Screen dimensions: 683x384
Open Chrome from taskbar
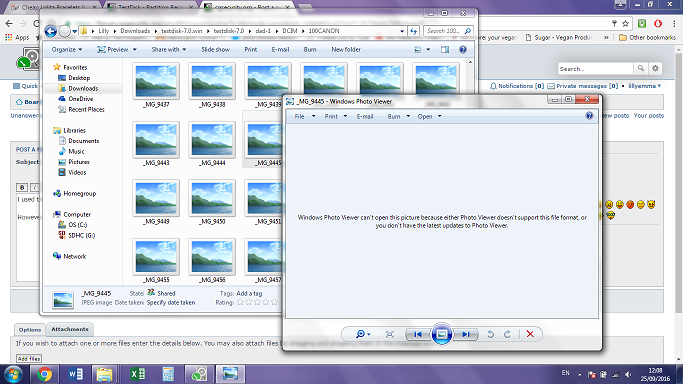pyautogui.click(x=44, y=374)
